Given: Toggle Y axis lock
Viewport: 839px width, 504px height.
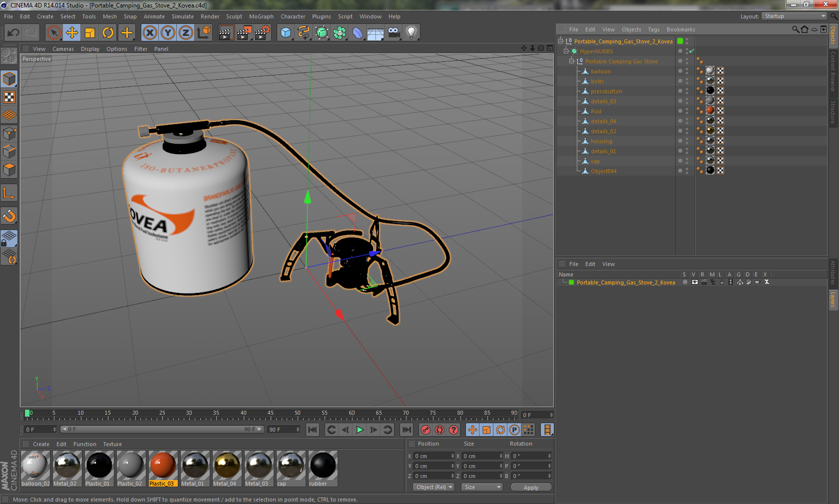Looking at the screenshot, I should tap(168, 33).
